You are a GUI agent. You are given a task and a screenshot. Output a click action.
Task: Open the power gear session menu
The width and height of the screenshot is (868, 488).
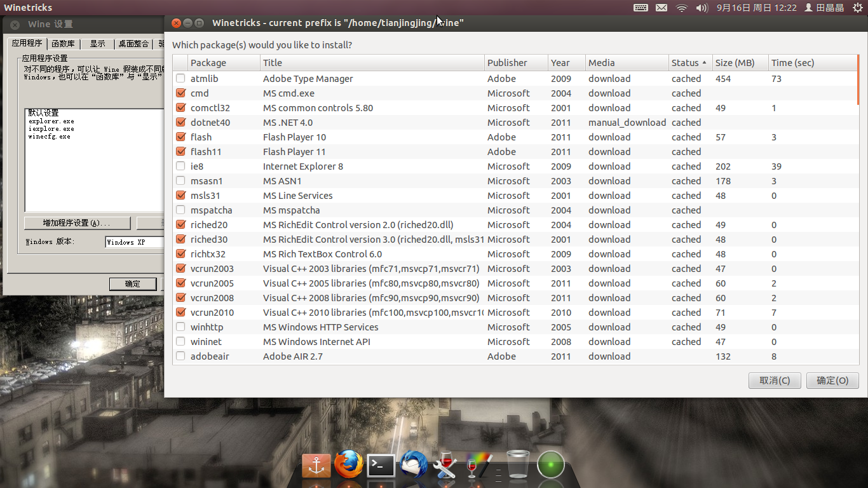[x=858, y=8]
